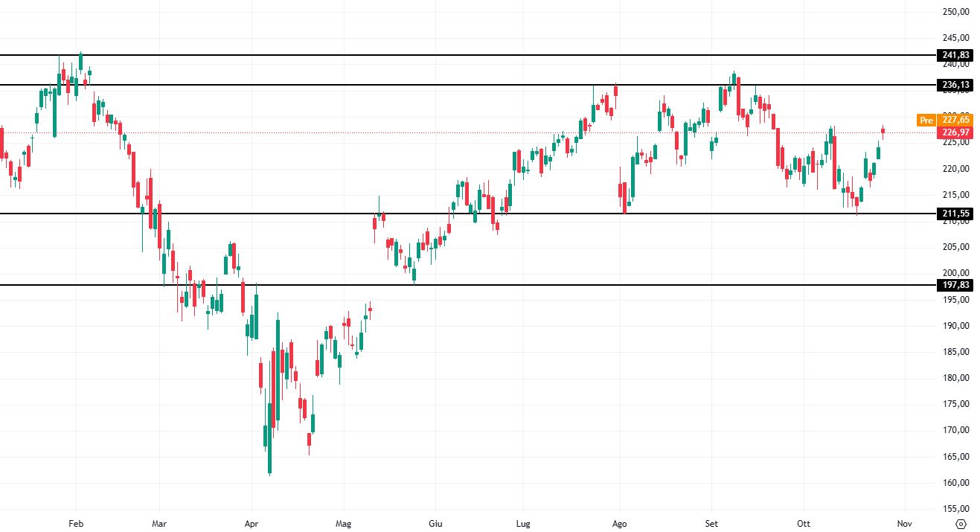Click the Ott label on time axis

804,524
